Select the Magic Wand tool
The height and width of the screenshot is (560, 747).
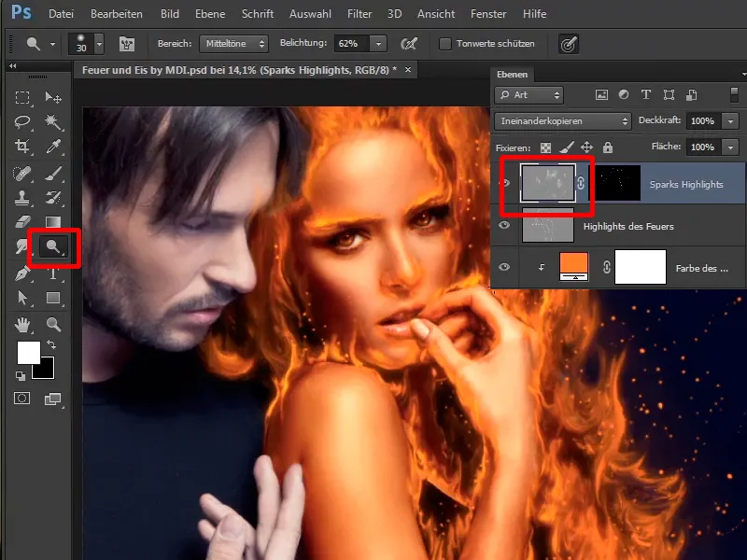pyautogui.click(x=53, y=122)
